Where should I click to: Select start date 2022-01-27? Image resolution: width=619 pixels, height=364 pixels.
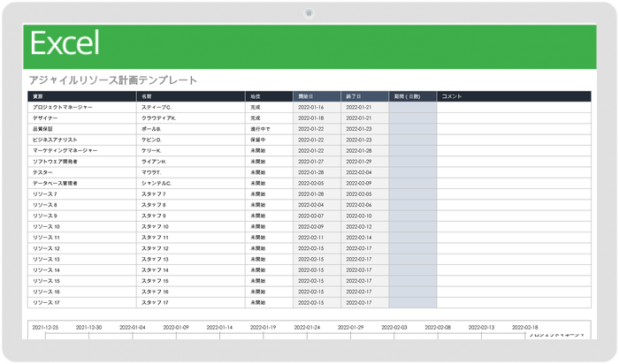(317, 162)
